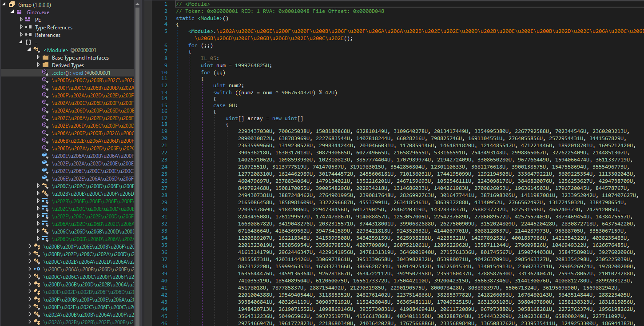Expand the Derived Types folder
Viewport: 644px width, 326px height.
tap(38, 65)
